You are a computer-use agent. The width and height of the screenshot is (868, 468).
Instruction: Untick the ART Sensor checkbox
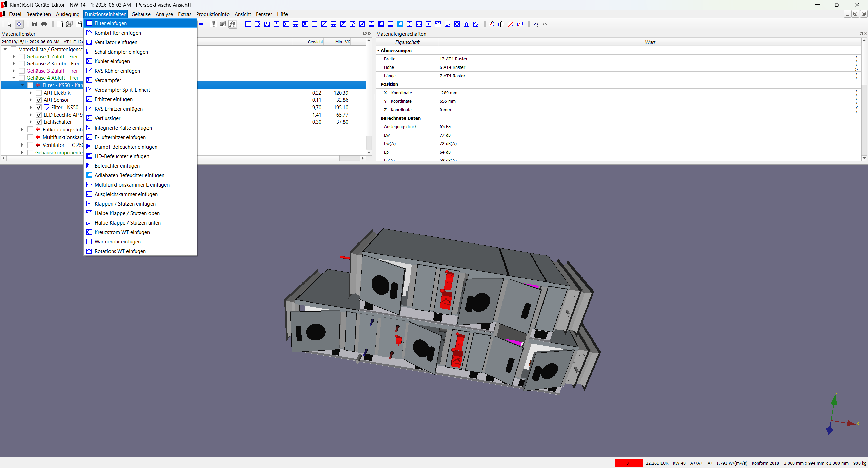[x=39, y=100]
